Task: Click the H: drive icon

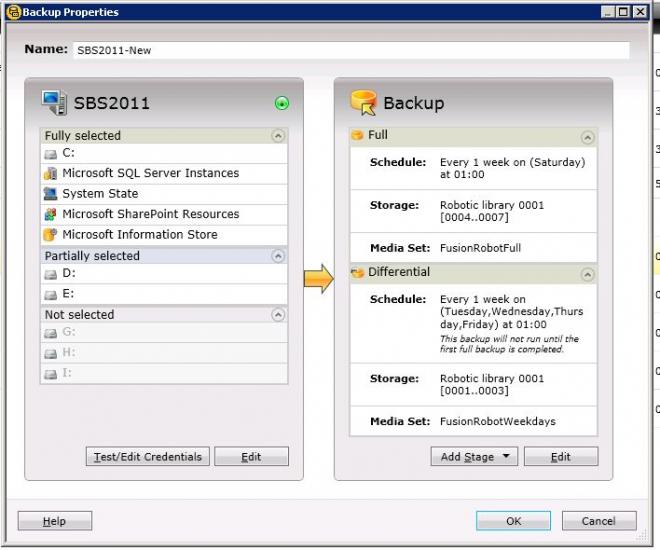Action: [x=51, y=353]
